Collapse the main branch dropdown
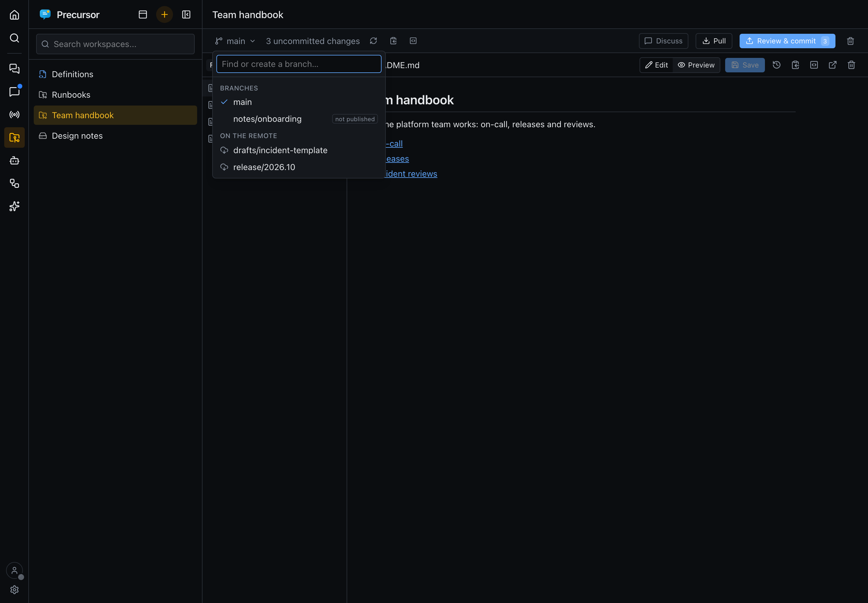The width and height of the screenshot is (868, 603). click(235, 41)
